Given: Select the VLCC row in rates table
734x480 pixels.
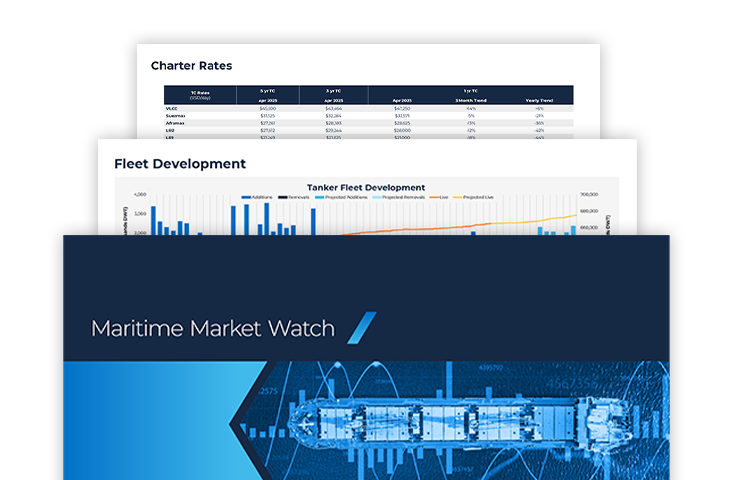Looking at the screenshot, I should (171, 108).
